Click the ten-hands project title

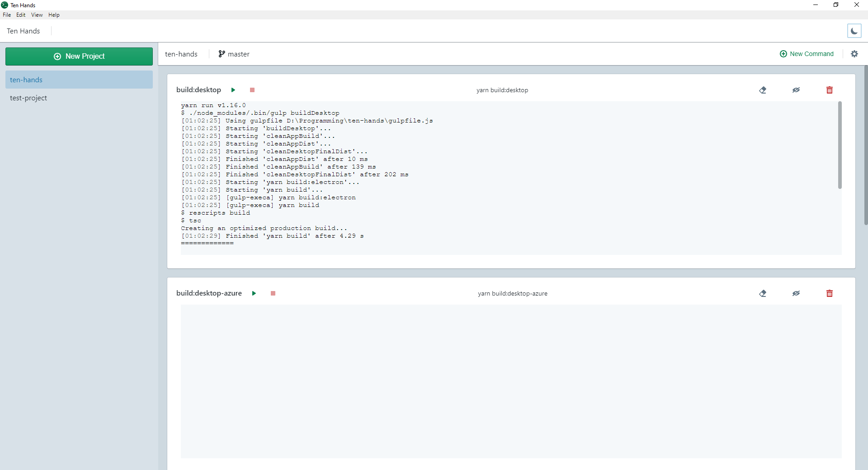click(x=181, y=54)
